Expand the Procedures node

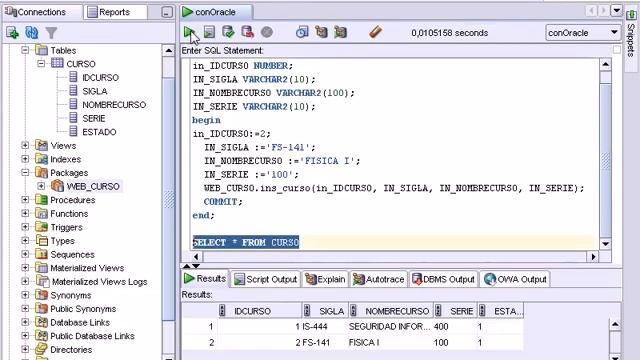click(x=25, y=200)
